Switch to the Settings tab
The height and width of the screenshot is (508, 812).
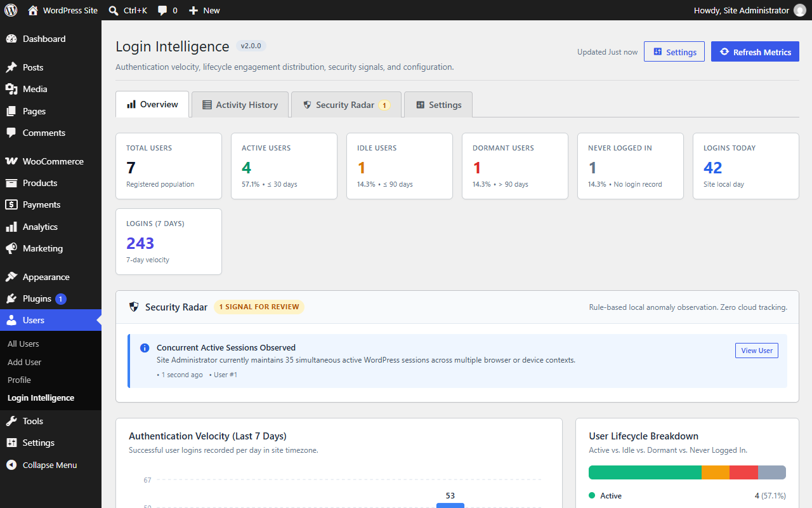438,105
